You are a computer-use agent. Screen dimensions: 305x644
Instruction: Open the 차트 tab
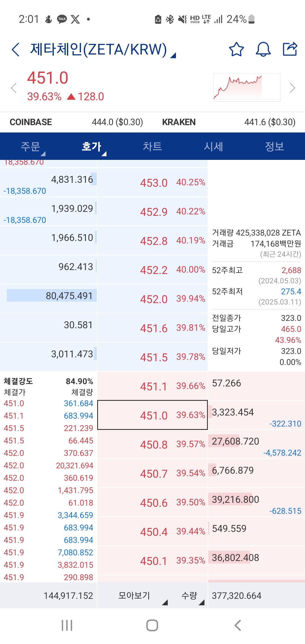tap(152, 147)
